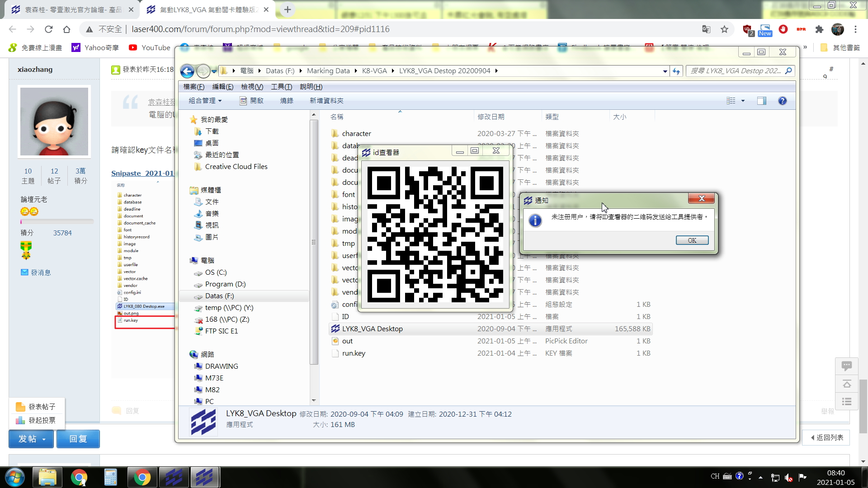Open 下載 in favorites
868x488 pixels.
pos(212,131)
